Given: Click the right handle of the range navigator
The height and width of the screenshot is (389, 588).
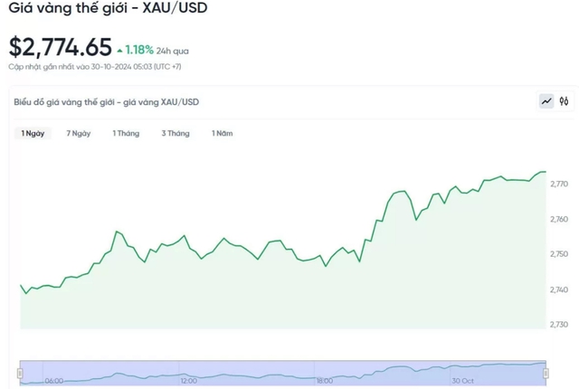Looking at the screenshot, I should tap(545, 373).
